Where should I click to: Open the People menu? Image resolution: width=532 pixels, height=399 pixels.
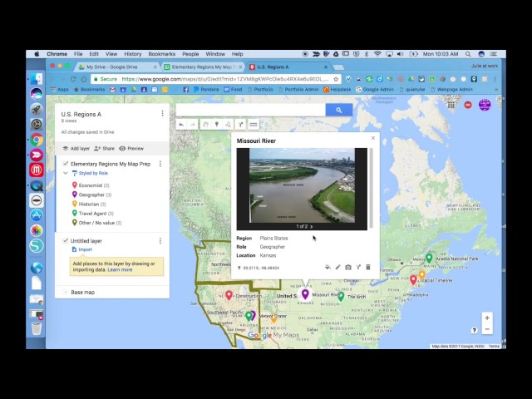click(190, 54)
